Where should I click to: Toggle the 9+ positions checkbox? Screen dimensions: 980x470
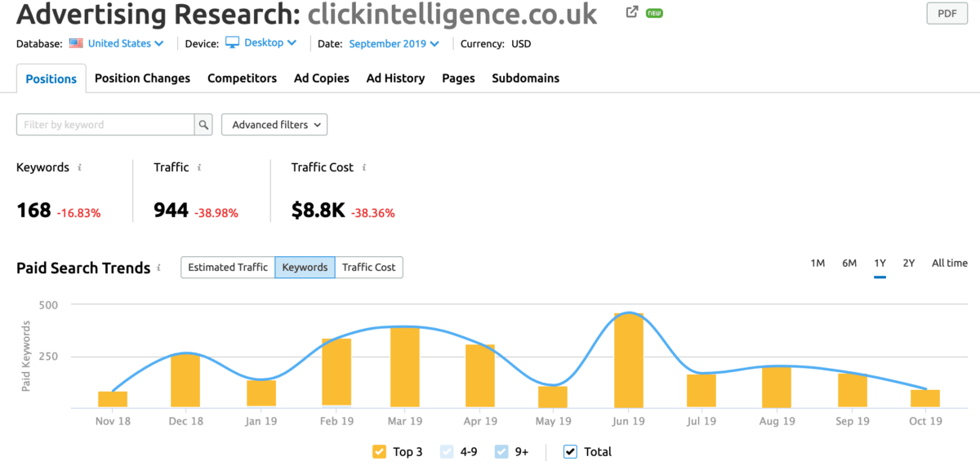[x=501, y=451]
